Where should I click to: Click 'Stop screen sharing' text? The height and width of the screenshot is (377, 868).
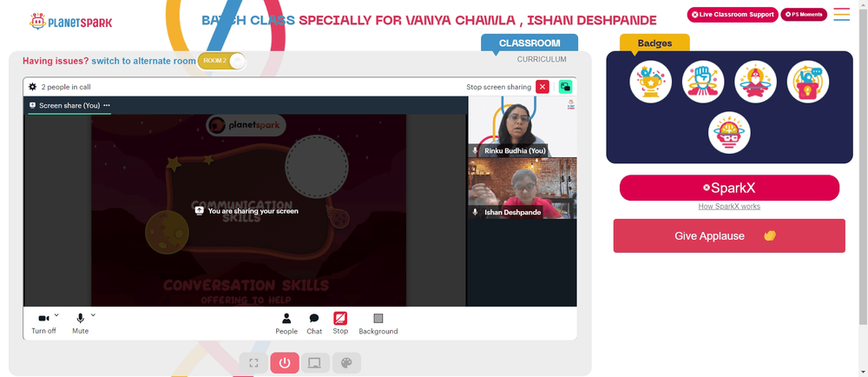[x=499, y=87]
